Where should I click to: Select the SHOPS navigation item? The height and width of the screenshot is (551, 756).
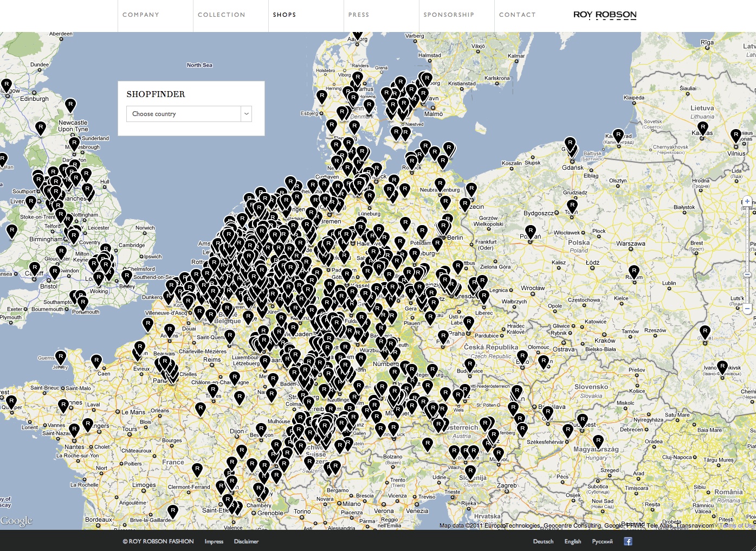pos(285,15)
